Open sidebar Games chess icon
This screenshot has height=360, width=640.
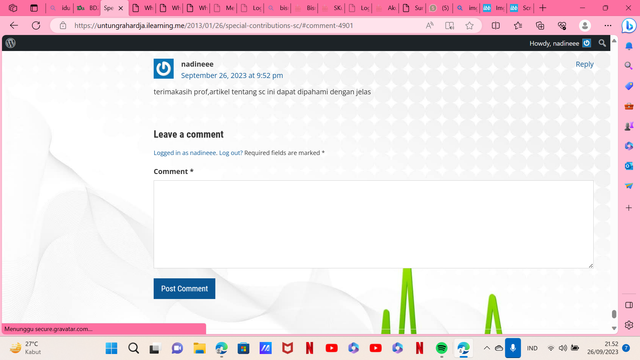tap(629, 127)
